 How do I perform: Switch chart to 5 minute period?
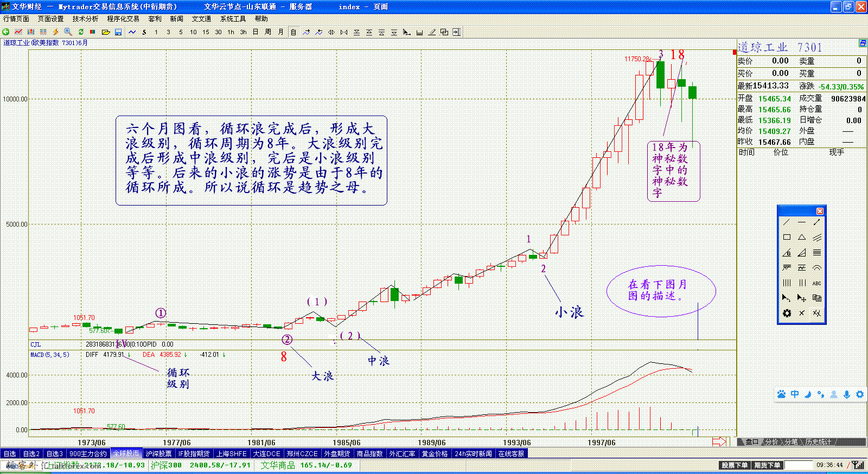(181, 32)
